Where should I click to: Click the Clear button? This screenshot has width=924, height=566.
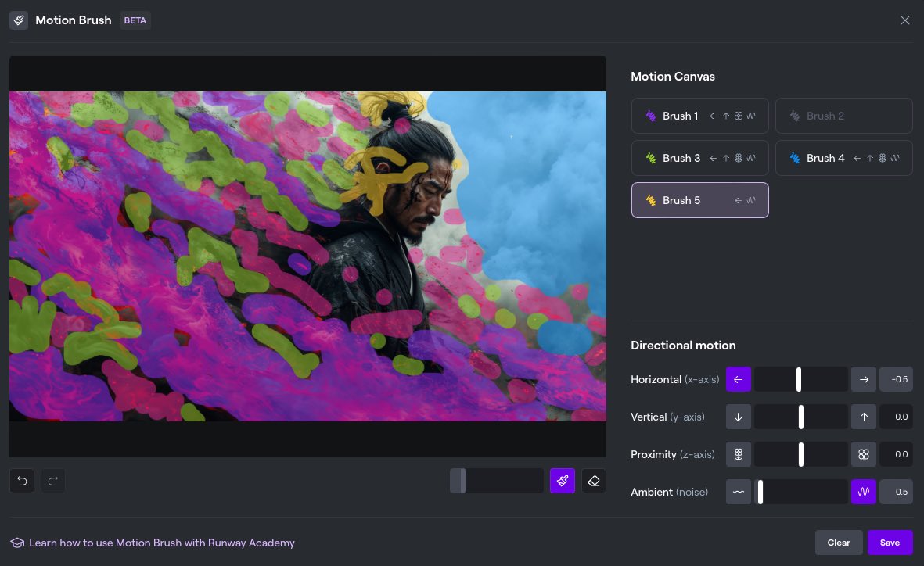839,543
